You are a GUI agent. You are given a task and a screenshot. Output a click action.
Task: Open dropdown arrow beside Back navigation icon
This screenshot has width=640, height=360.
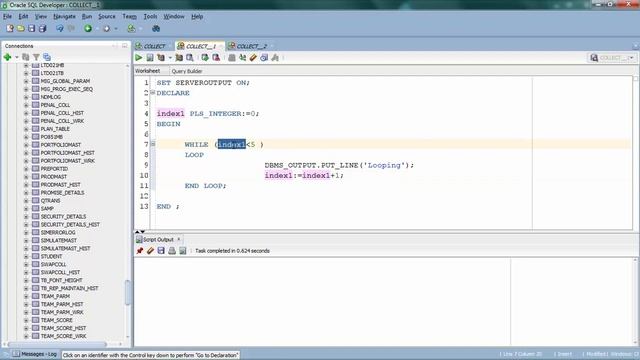pos(97,29)
